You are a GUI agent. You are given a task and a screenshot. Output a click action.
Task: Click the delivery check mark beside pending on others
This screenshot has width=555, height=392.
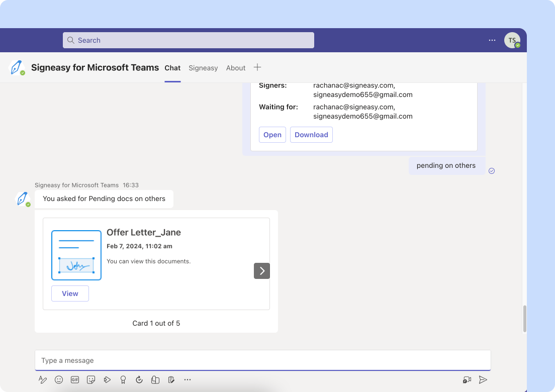[492, 170]
